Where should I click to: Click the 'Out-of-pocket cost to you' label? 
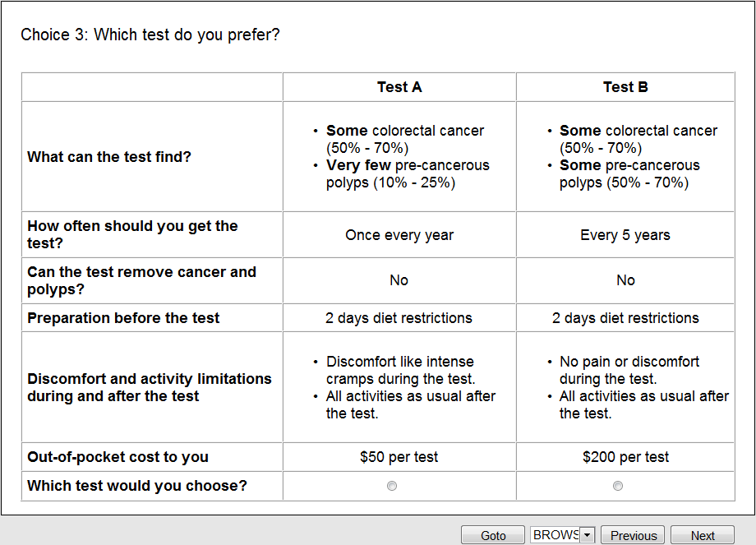pos(118,457)
